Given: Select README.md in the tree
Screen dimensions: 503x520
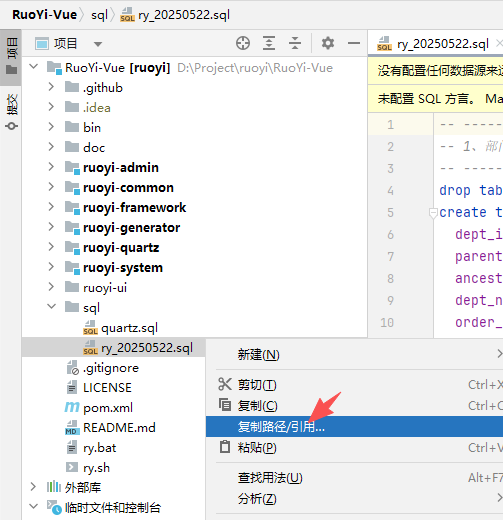Looking at the screenshot, I should [x=119, y=428].
